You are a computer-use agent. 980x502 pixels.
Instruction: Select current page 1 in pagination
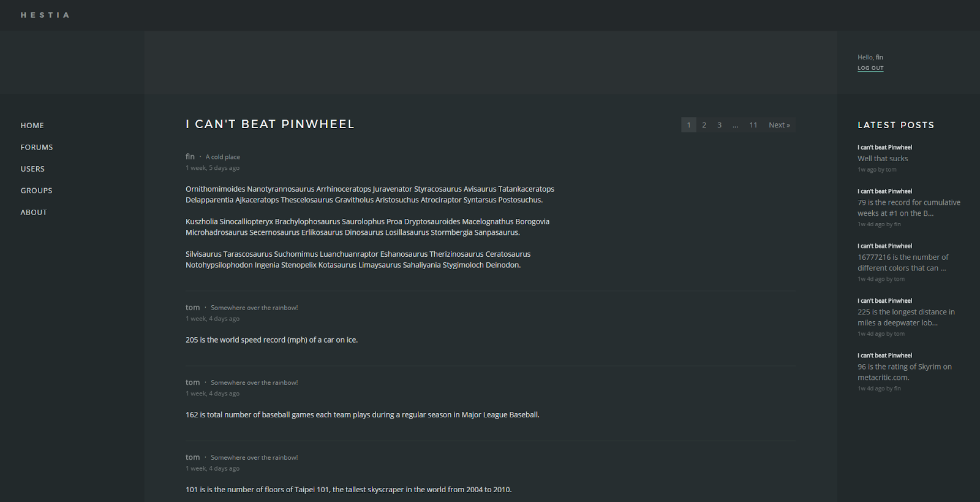point(688,125)
